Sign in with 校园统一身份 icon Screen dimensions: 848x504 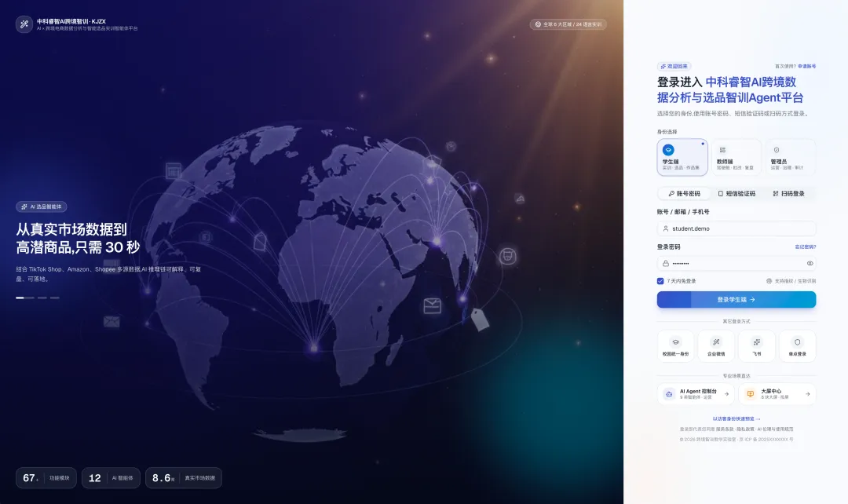click(675, 342)
